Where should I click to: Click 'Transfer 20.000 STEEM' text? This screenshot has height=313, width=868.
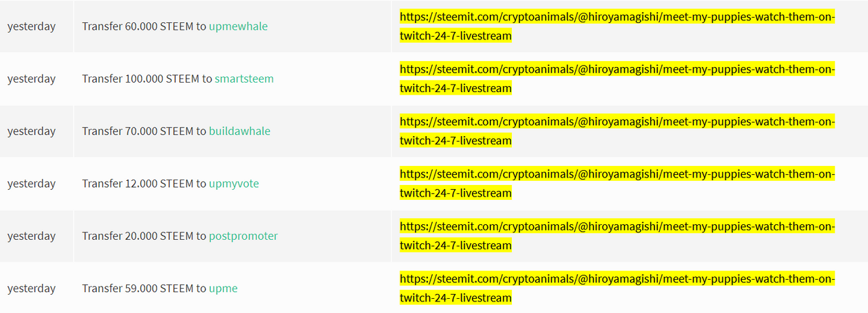point(138,236)
